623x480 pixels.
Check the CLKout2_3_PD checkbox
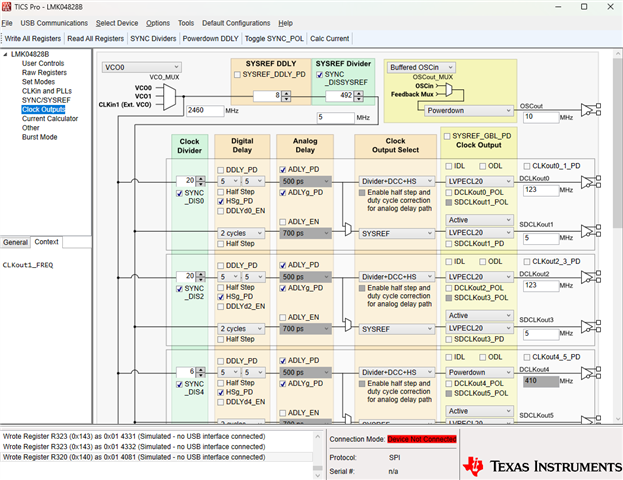point(527,261)
